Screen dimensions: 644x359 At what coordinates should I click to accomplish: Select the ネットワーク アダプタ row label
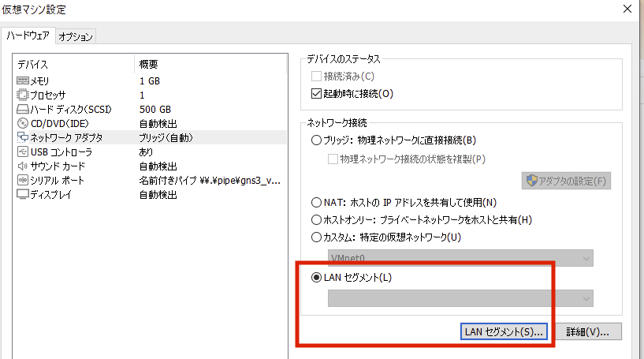(x=66, y=138)
